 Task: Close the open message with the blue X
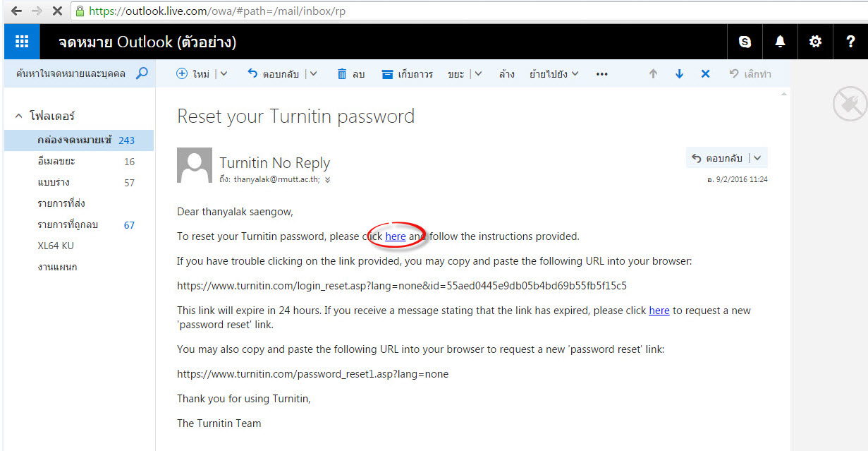pyautogui.click(x=705, y=73)
